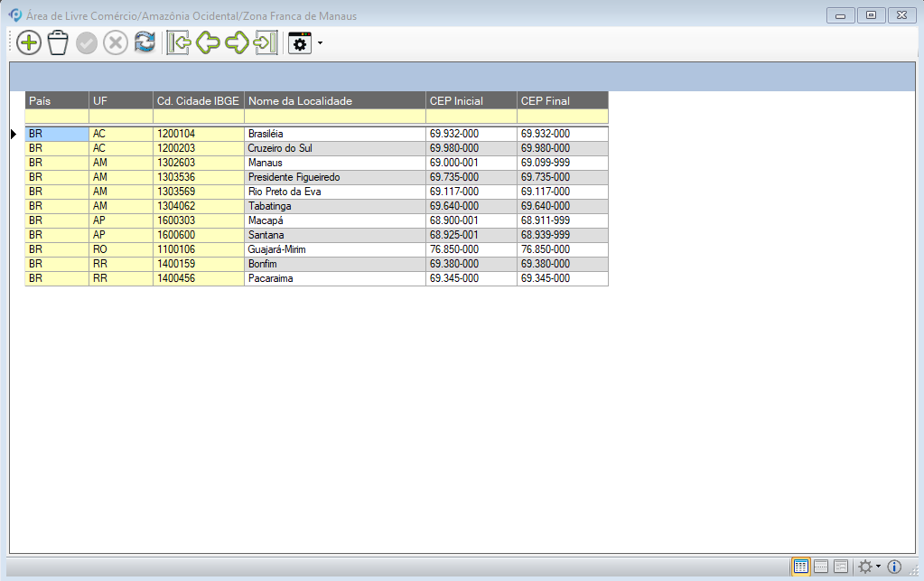This screenshot has width=924, height=581.
Task: Select the Cd. Cidade IBGE cell 1600303
Action: (x=198, y=220)
